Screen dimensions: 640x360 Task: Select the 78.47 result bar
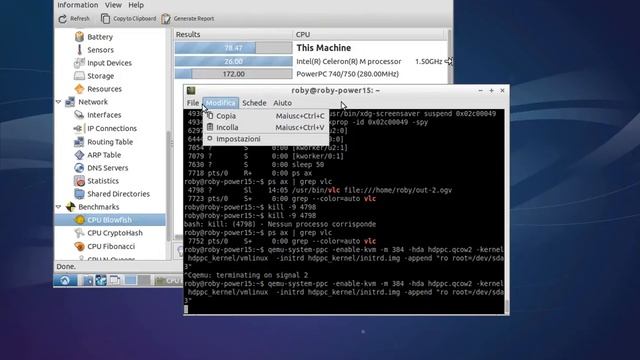233,48
